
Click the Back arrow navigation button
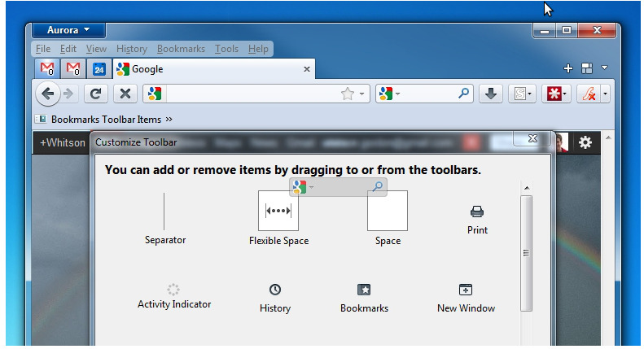point(48,94)
